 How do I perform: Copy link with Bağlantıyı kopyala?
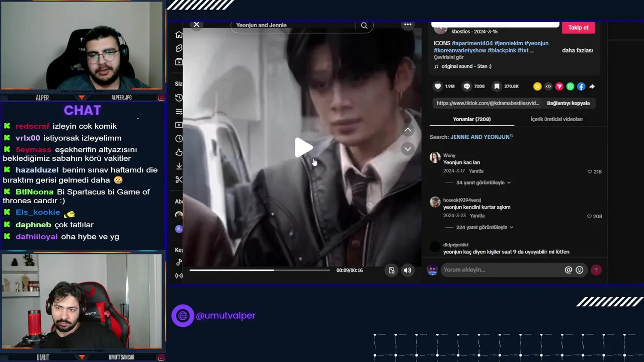pyautogui.click(x=568, y=103)
